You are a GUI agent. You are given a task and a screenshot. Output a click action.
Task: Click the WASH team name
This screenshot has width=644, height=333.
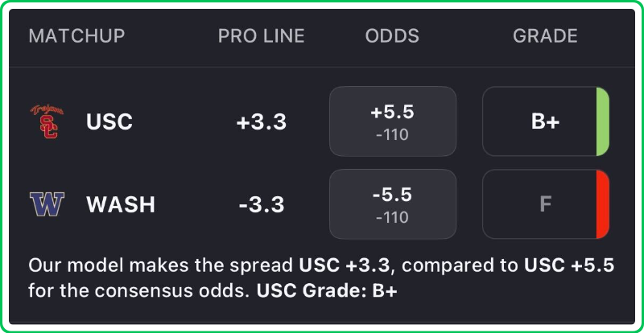pyautogui.click(x=121, y=205)
